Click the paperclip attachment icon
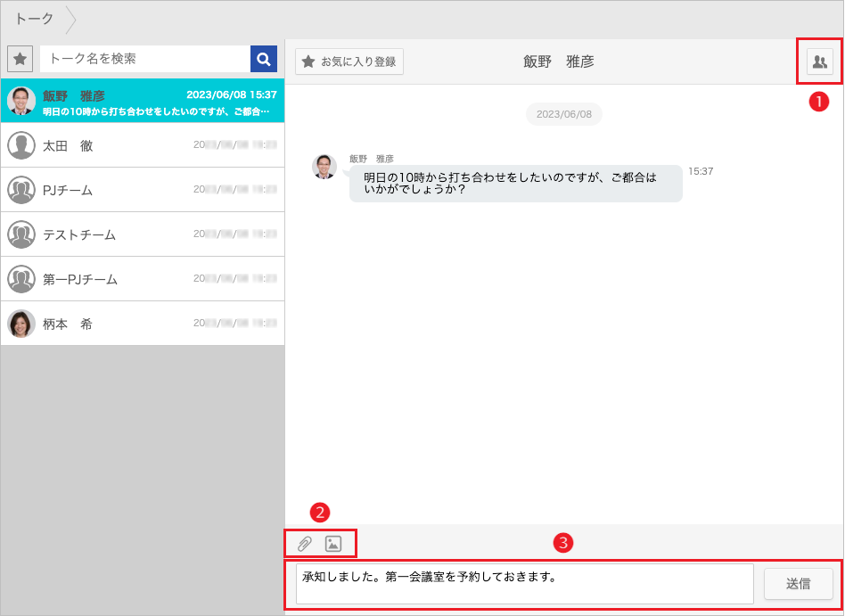The width and height of the screenshot is (845, 616). click(306, 542)
